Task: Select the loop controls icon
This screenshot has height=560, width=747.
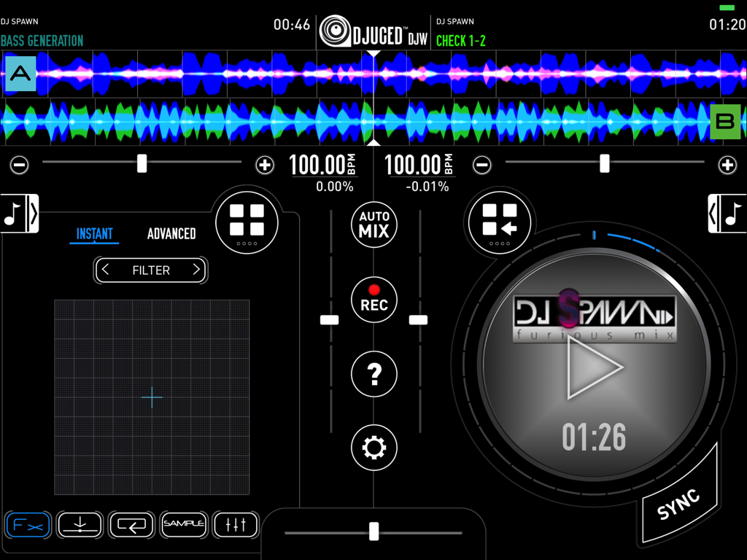Action: click(131, 525)
